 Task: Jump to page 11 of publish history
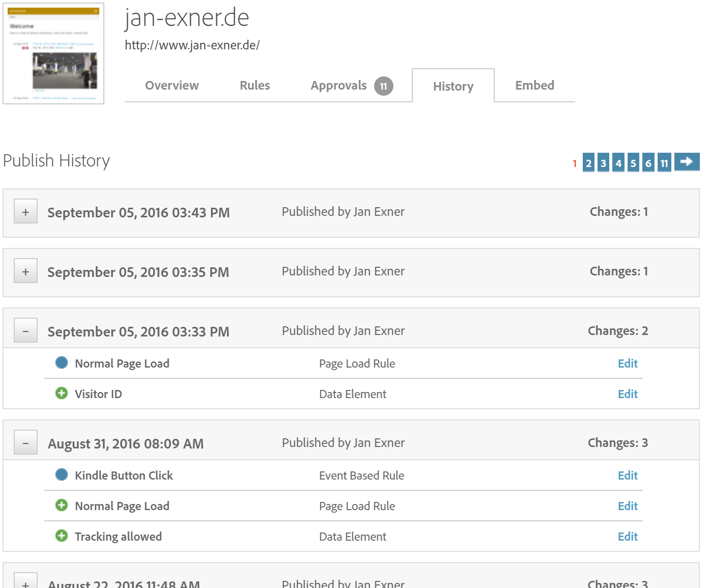pos(664,163)
